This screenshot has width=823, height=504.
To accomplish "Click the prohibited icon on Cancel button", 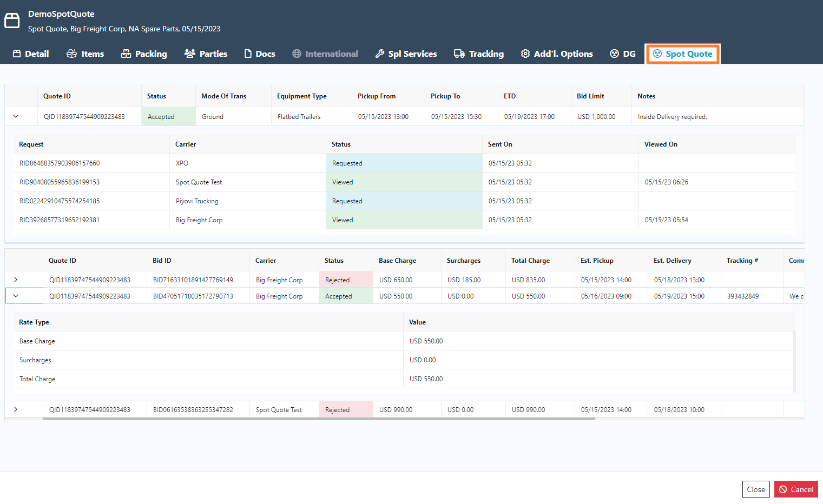I will (783, 489).
